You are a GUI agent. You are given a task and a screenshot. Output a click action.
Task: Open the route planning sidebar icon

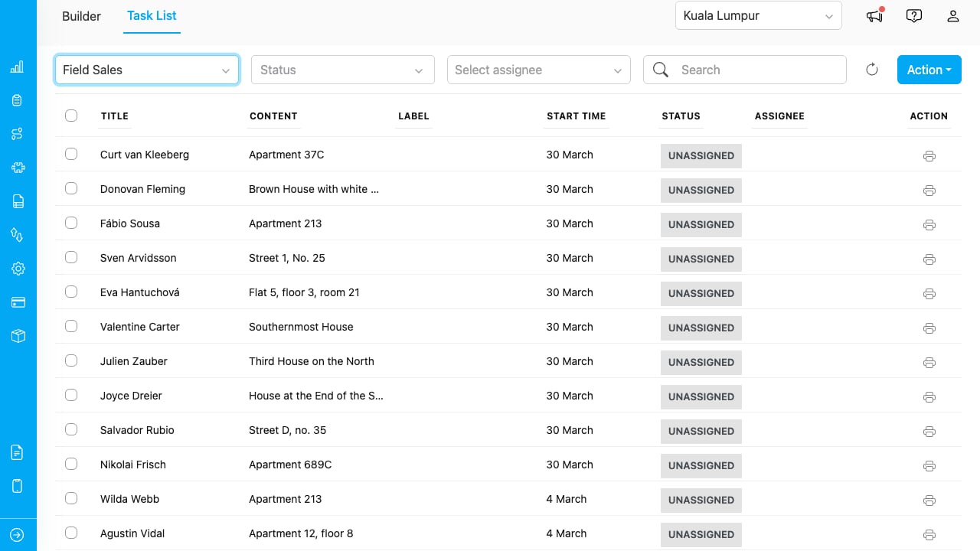click(x=18, y=134)
